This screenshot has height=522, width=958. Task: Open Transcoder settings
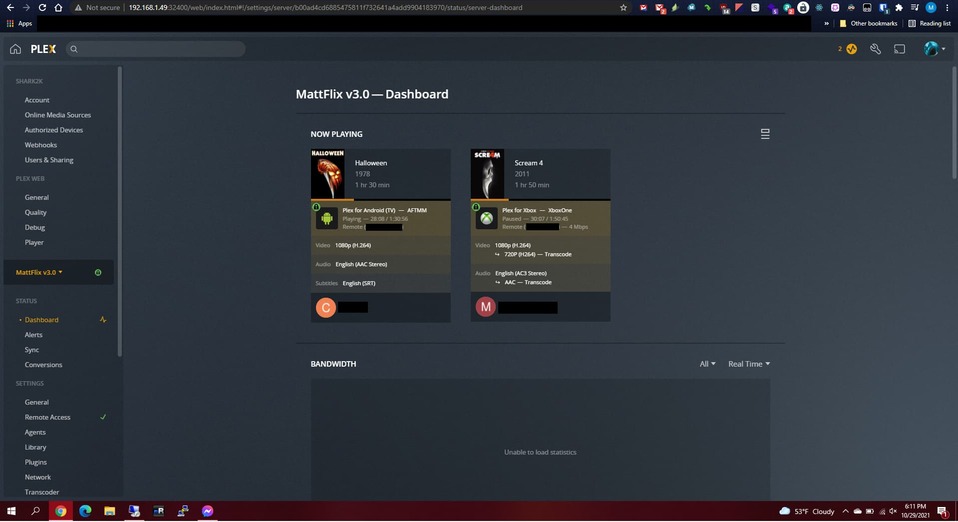pyautogui.click(x=42, y=492)
